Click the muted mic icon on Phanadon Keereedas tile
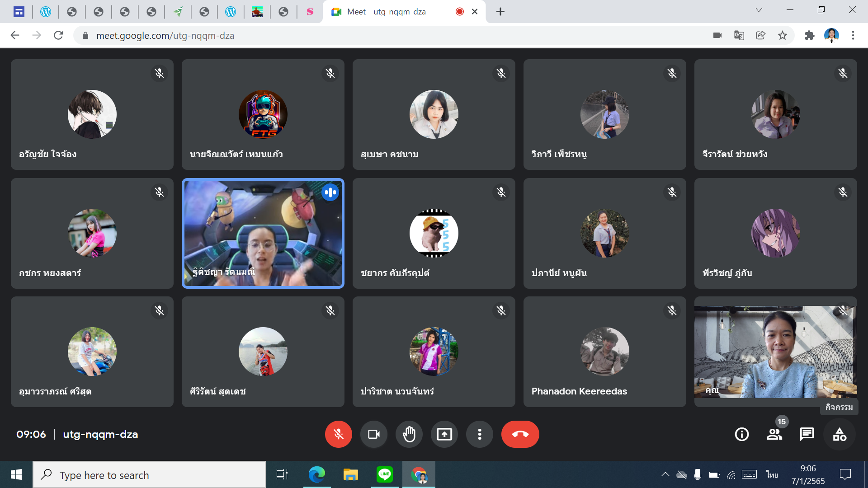The image size is (868, 488). click(x=672, y=310)
